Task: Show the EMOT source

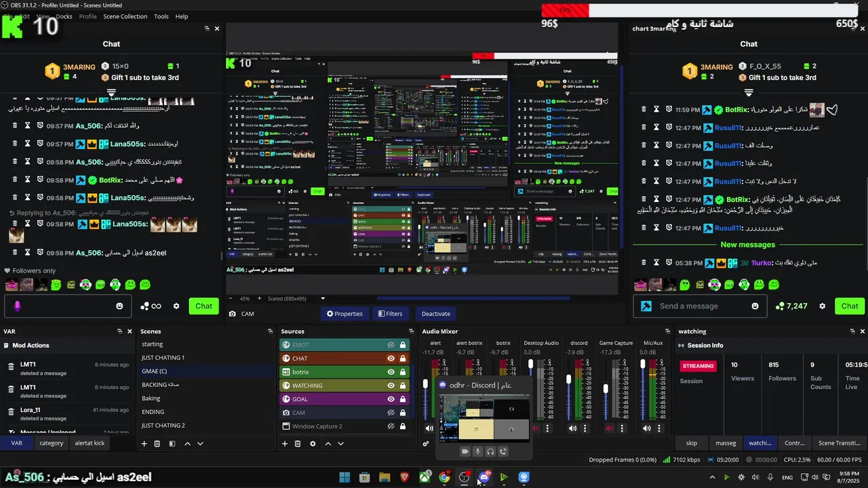Action: click(391, 345)
